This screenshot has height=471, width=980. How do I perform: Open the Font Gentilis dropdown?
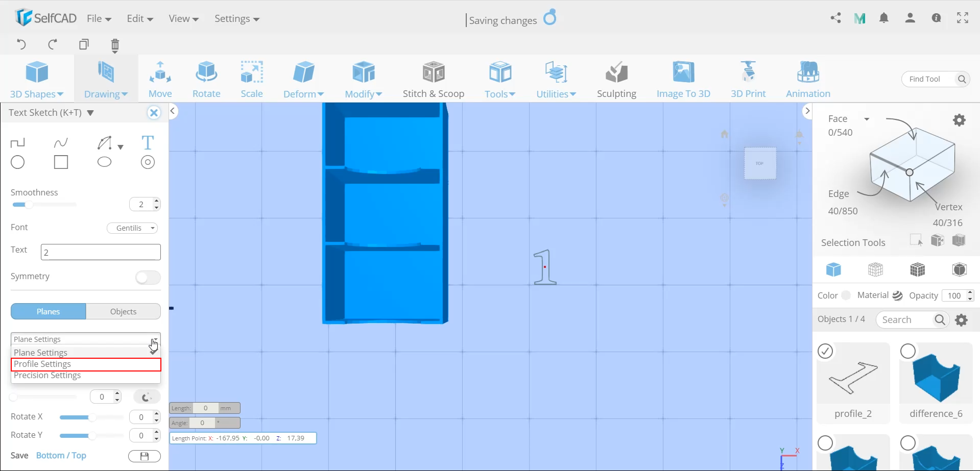pyautogui.click(x=132, y=228)
